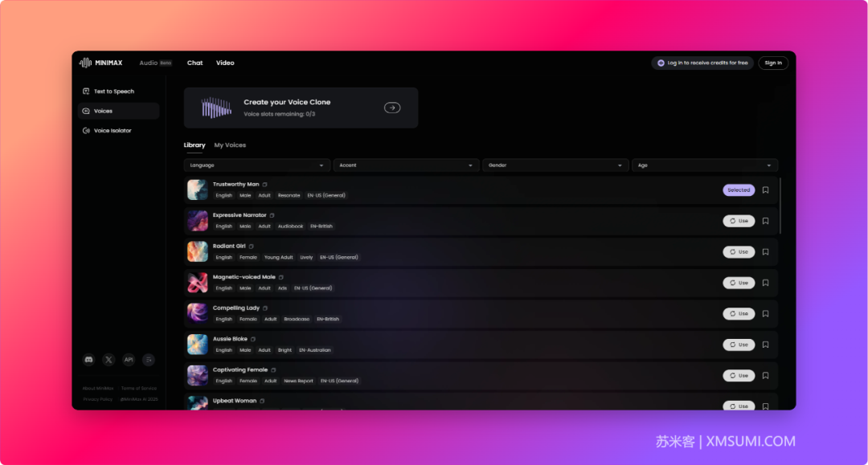Bookmark the Aussie Bloke voice
This screenshot has height=465, width=868.
[x=766, y=345]
